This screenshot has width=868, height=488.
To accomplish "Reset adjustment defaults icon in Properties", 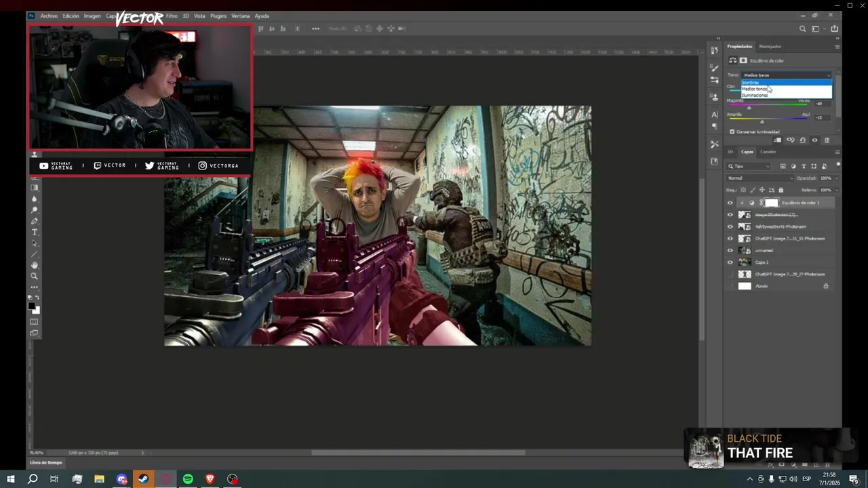I will point(802,140).
